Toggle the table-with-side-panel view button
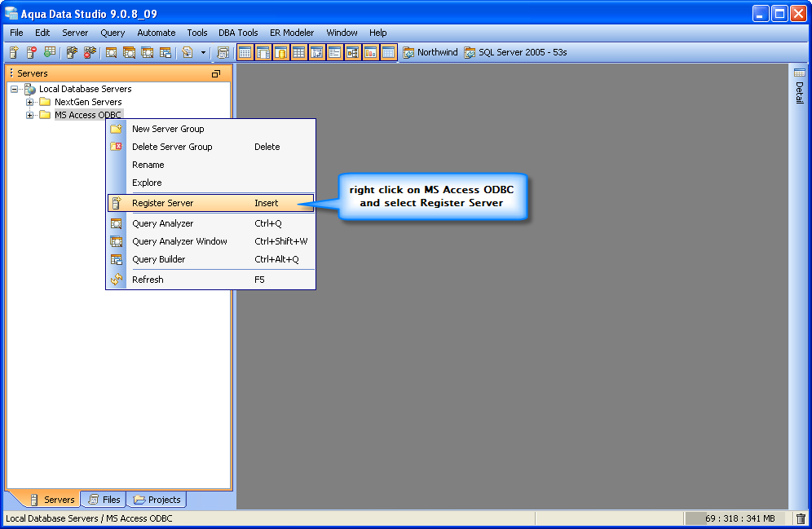The height and width of the screenshot is (529, 812). point(263,52)
